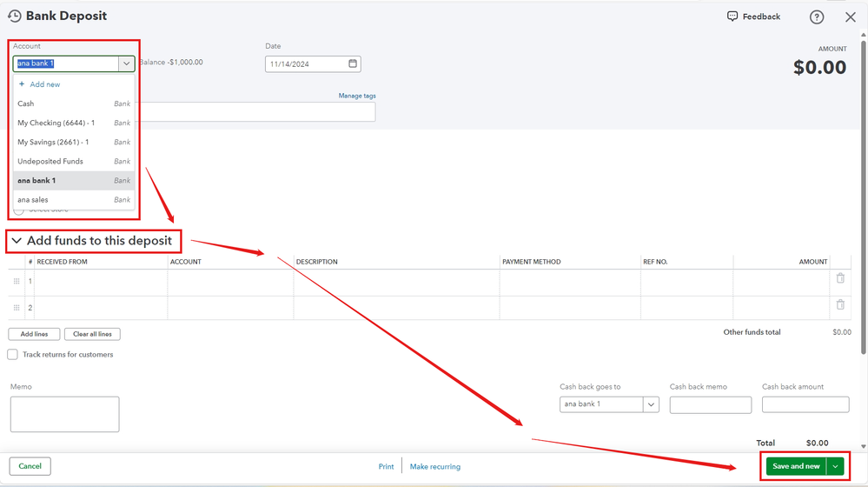Click Description cell in row 2
This screenshot has height=487, width=868.
[x=396, y=308]
